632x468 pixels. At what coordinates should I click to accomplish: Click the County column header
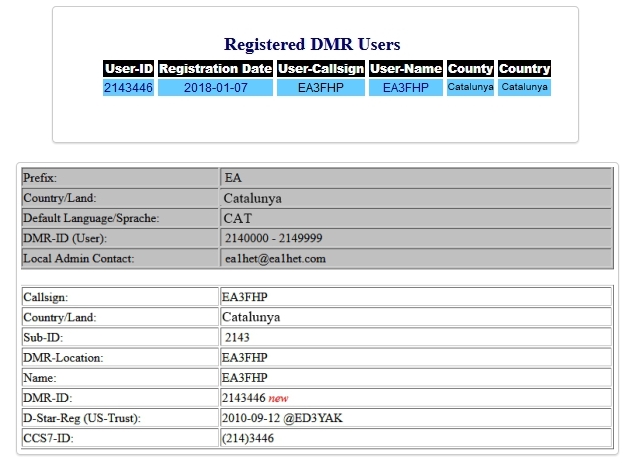[x=470, y=69]
